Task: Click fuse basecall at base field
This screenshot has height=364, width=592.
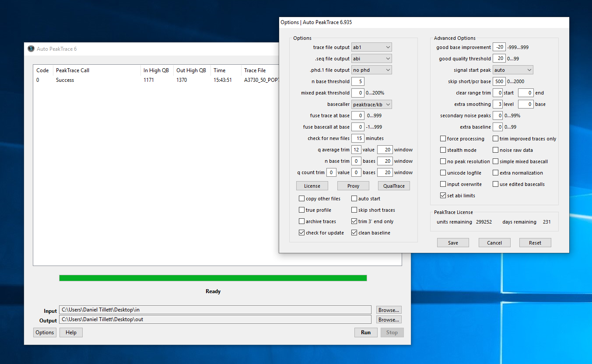Action: pos(358,127)
